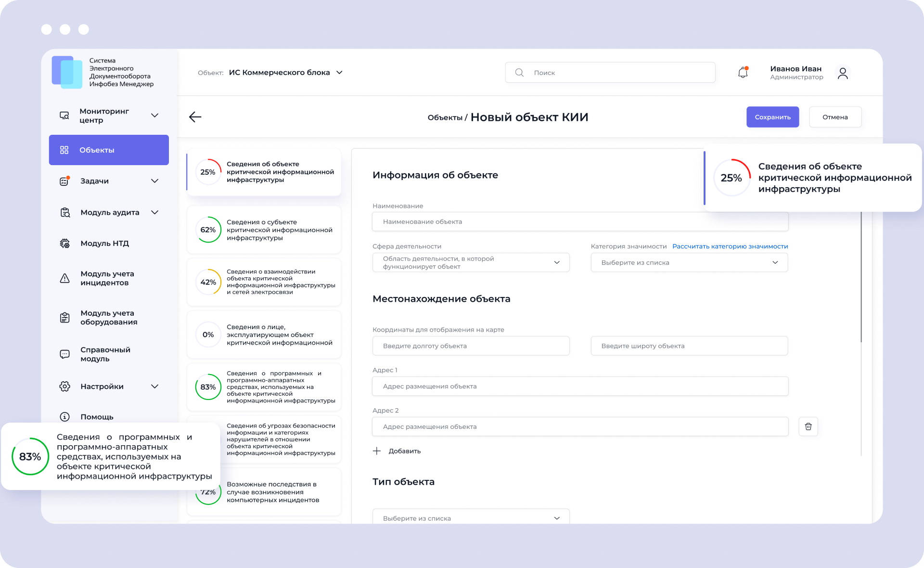Click the 25% progress circle indicator
Screen dimensions: 924x568
coord(208,171)
